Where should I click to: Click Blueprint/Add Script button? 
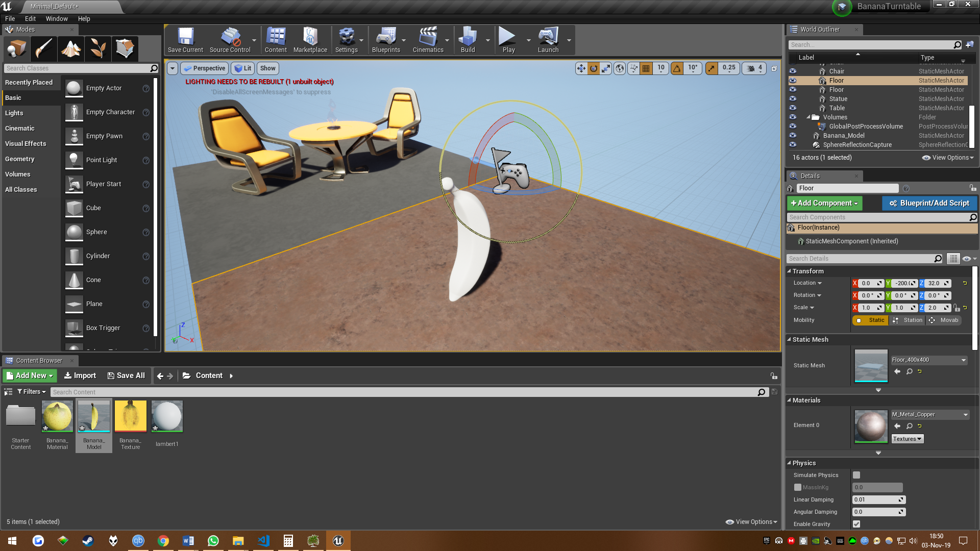point(929,203)
